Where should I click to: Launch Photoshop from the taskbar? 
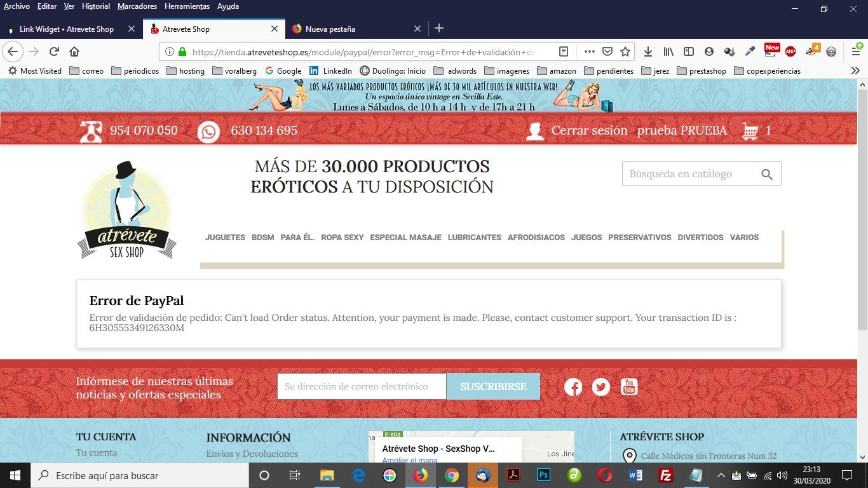click(x=544, y=475)
